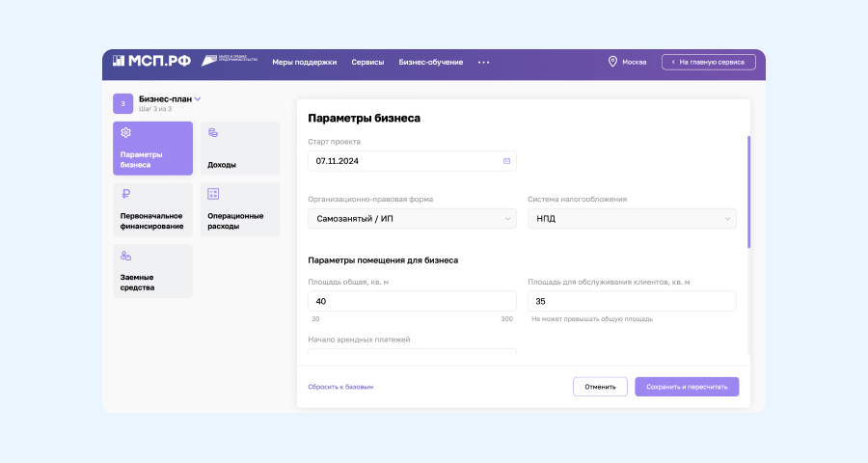This screenshot has width=868, height=463.
Task: Click the calculator icon in Операционные расходы tile
Action: coord(213,194)
